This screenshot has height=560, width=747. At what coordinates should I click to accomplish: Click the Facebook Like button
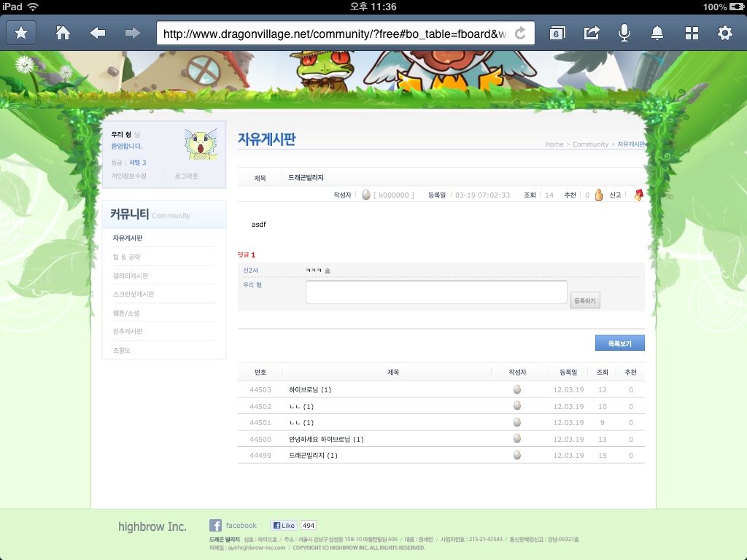coord(283,525)
